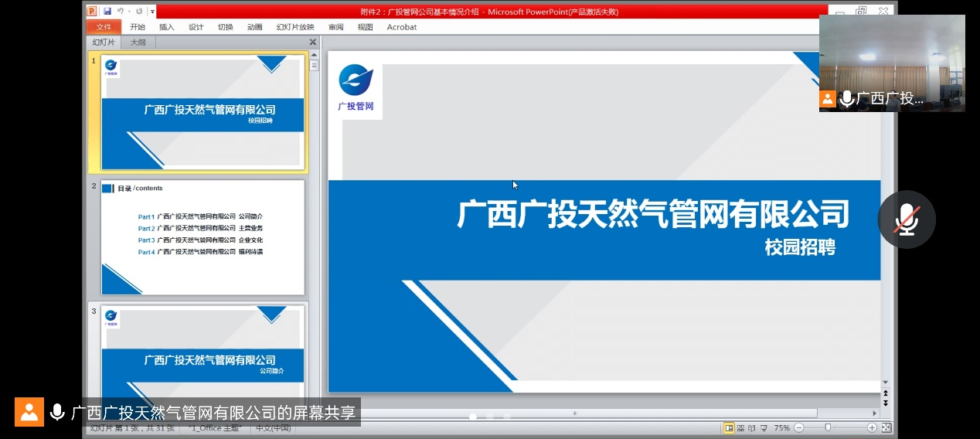Click the Undo arrow icon
Screen dimensions: 980x439
point(120,12)
